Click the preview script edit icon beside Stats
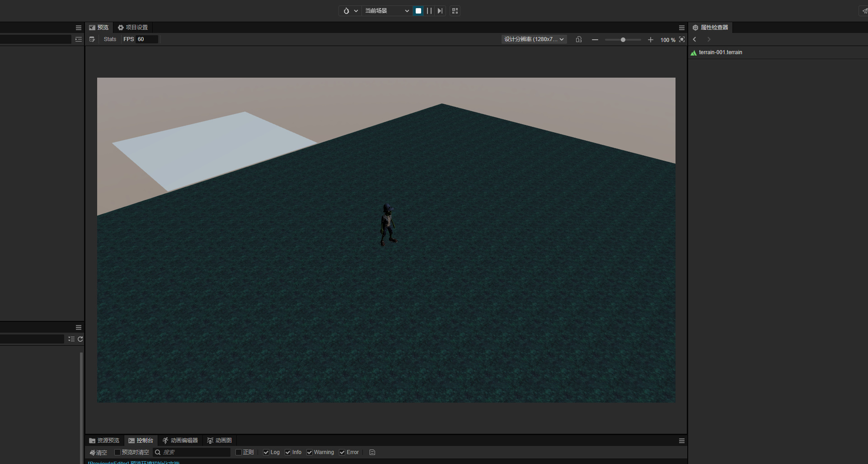 click(92, 39)
